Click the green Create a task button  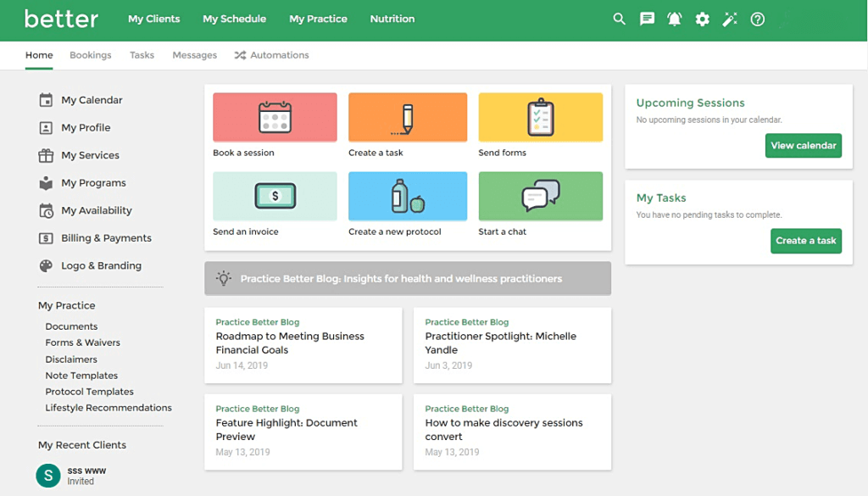tap(806, 241)
